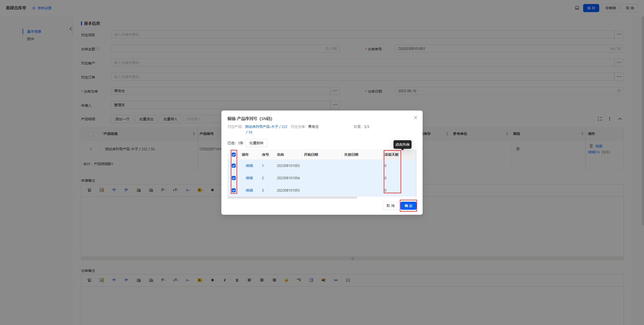Uncheck the row for serial 202308101055
The height and width of the screenshot is (325, 644).
coord(234,190)
